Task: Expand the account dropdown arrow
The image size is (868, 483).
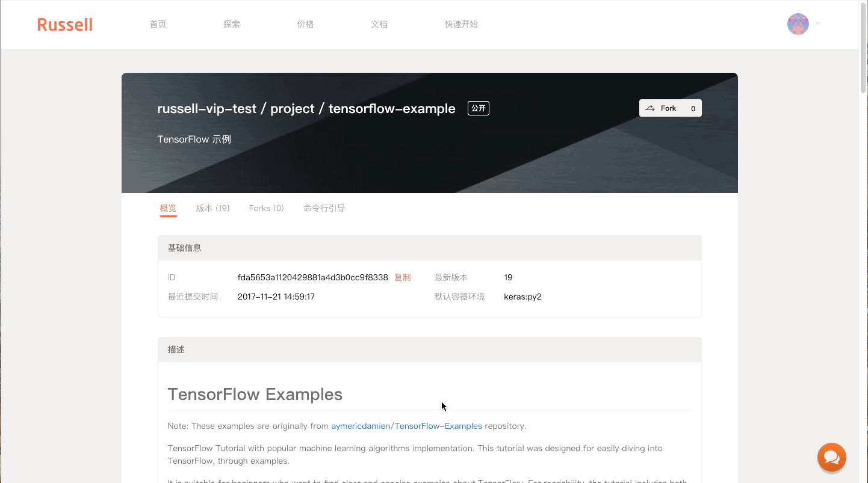Action: tap(817, 24)
